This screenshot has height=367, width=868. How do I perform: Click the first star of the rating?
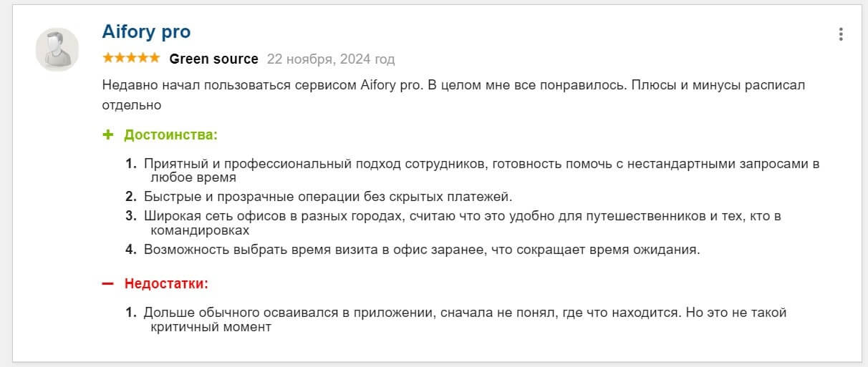[108, 58]
